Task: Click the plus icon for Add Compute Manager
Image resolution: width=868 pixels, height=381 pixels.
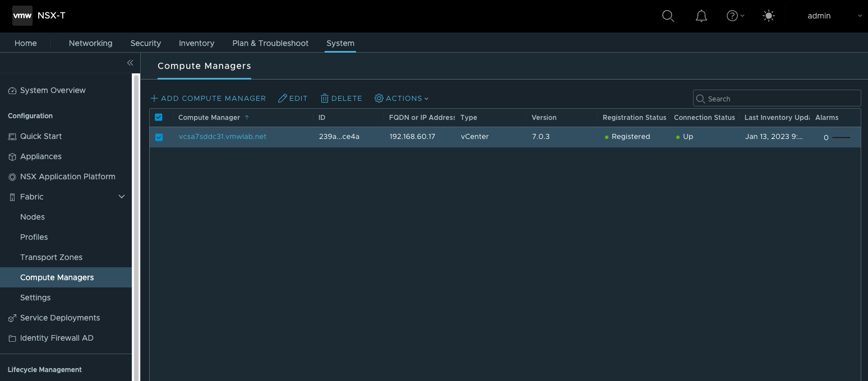Action: pyautogui.click(x=154, y=98)
